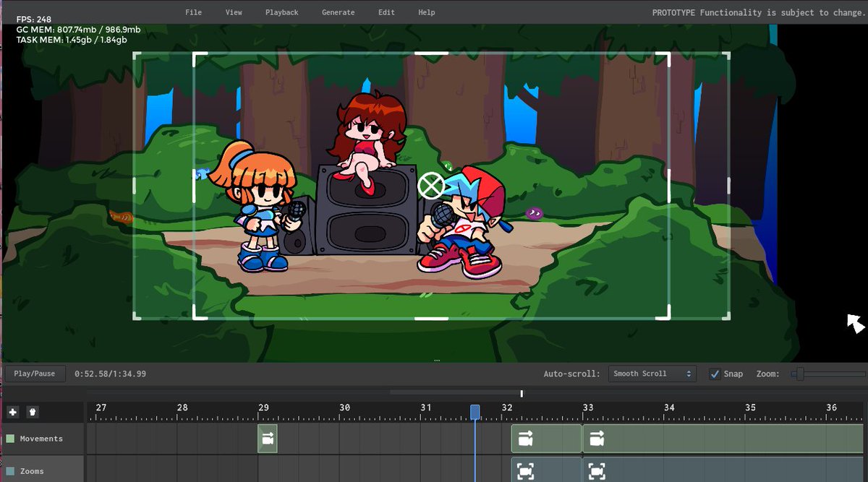Open the Help menu
The height and width of the screenshot is (482, 868).
click(427, 12)
